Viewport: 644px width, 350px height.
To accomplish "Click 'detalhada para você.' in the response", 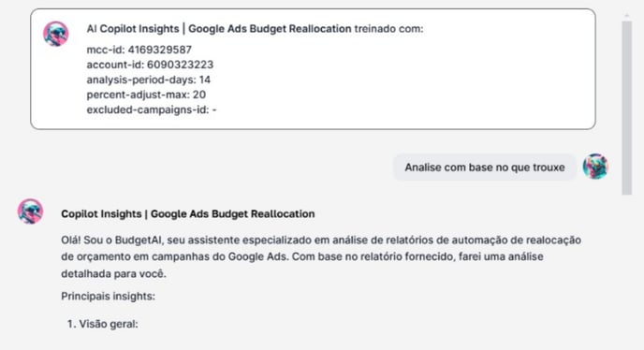I will [x=114, y=273].
